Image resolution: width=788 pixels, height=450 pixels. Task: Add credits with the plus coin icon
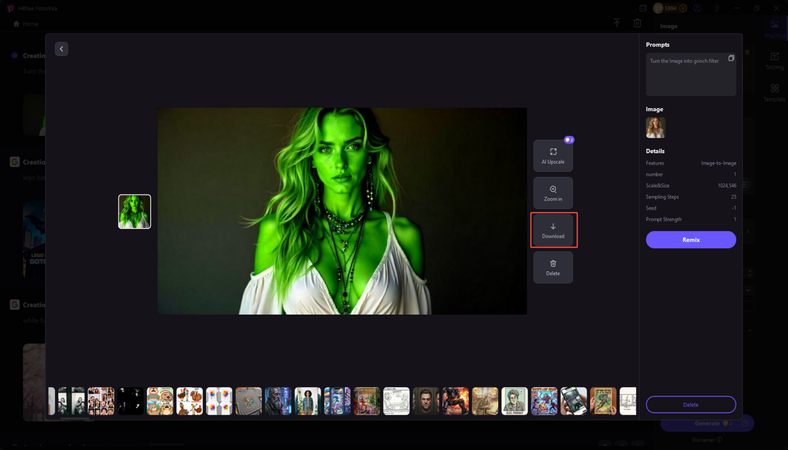coord(682,8)
